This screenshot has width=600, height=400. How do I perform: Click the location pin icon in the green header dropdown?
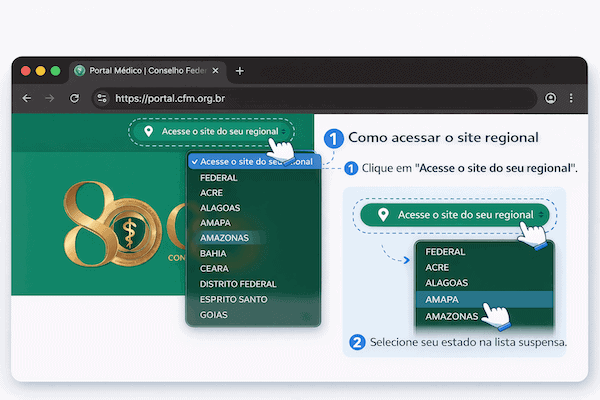tap(148, 131)
